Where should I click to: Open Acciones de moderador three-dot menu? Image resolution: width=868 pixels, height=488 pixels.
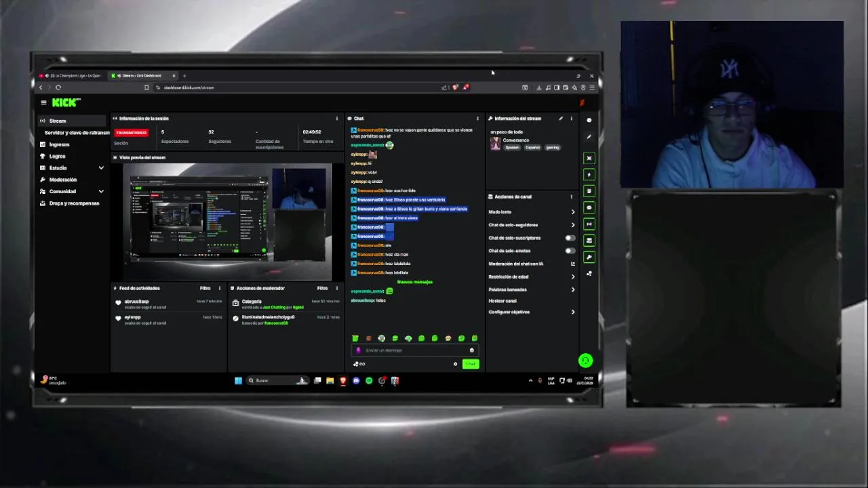click(x=336, y=288)
